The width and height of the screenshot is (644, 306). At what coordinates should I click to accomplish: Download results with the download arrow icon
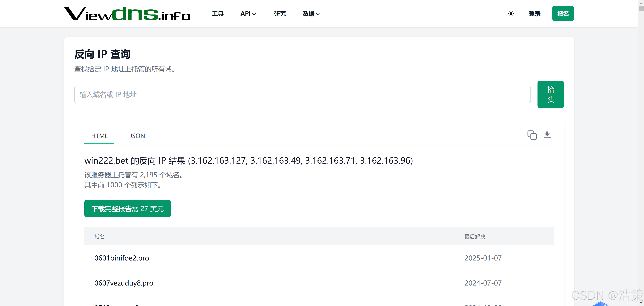547,135
